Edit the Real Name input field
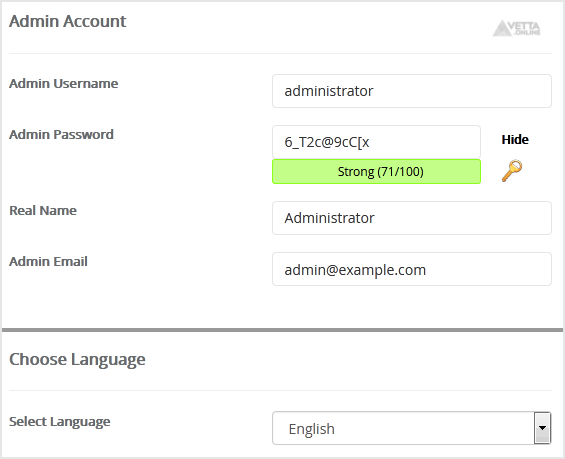 click(411, 218)
